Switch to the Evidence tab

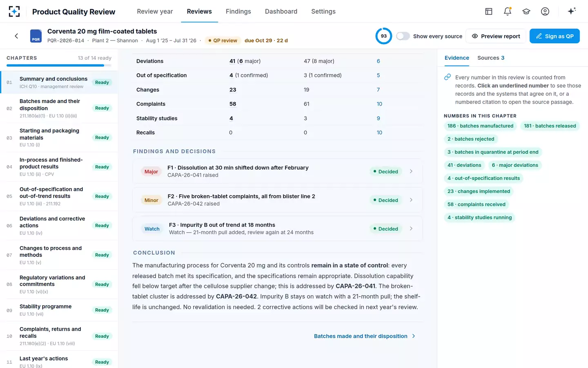click(x=457, y=58)
